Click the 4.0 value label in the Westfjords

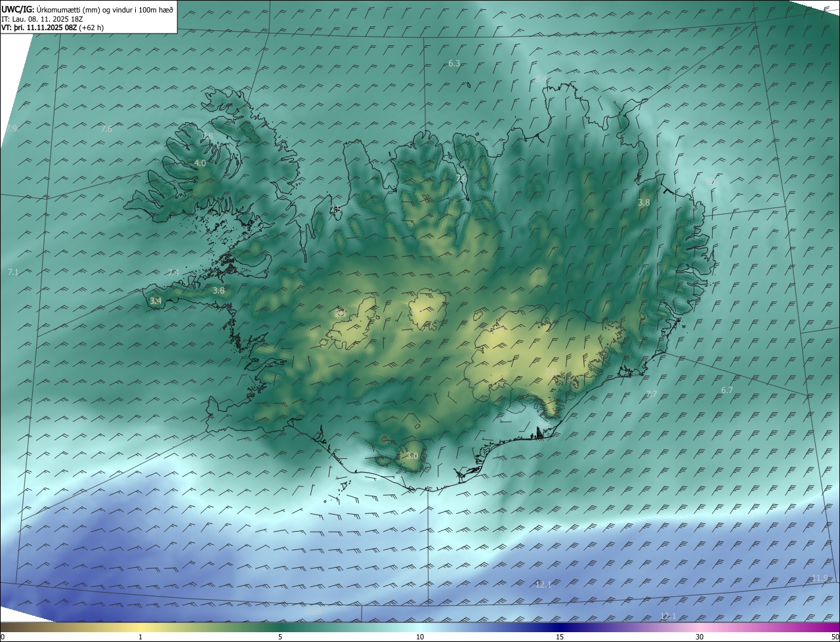click(x=200, y=163)
